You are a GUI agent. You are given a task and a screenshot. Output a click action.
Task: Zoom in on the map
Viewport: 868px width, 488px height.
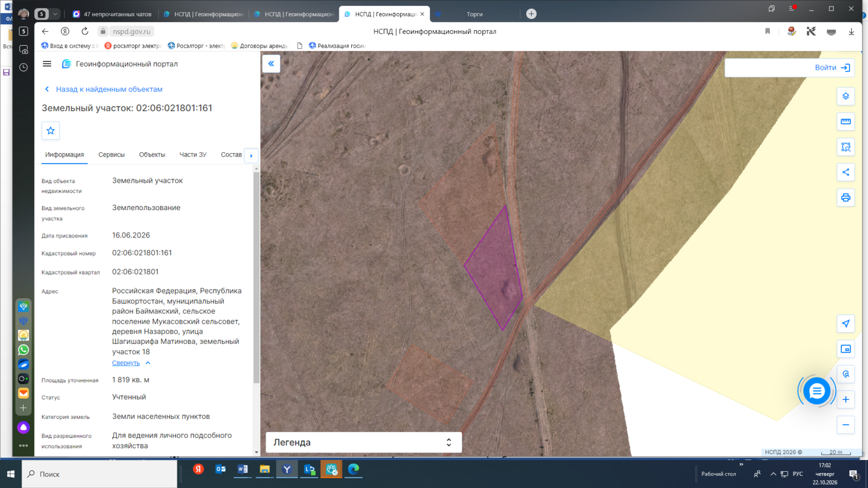pos(845,399)
